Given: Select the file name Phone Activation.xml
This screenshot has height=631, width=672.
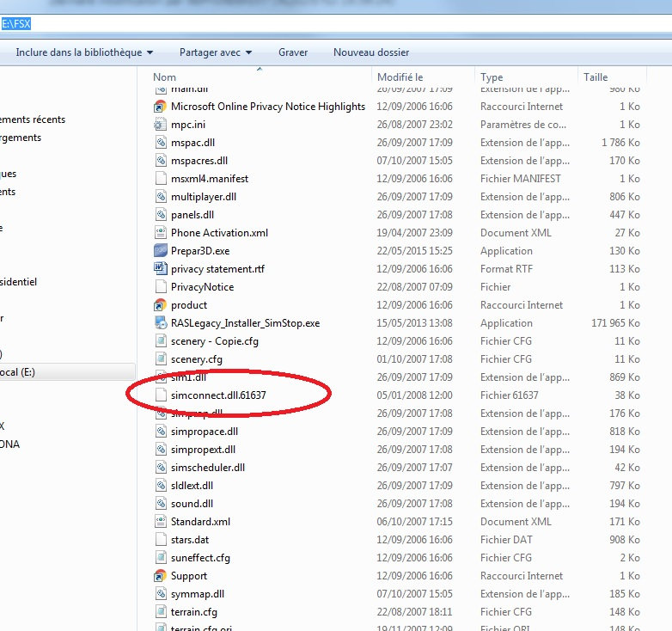Looking at the screenshot, I should [219, 233].
